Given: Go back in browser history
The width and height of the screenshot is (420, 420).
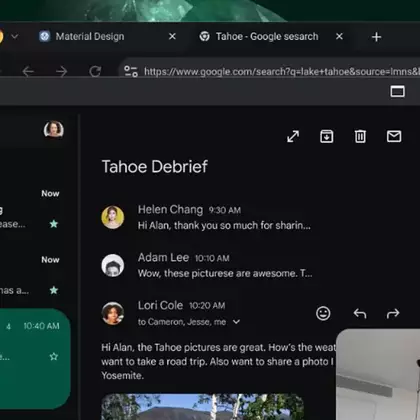Looking at the screenshot, I should tap(28, 71).
